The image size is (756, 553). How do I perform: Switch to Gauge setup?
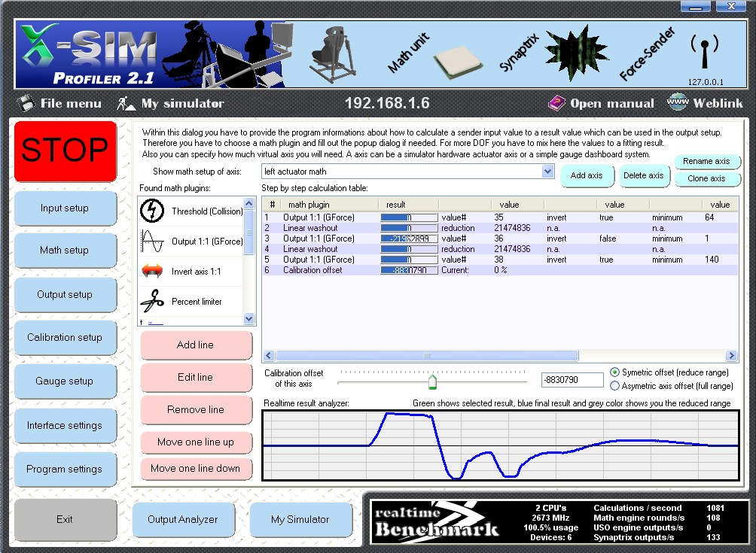pyautogui.click(x=65, y=381)
